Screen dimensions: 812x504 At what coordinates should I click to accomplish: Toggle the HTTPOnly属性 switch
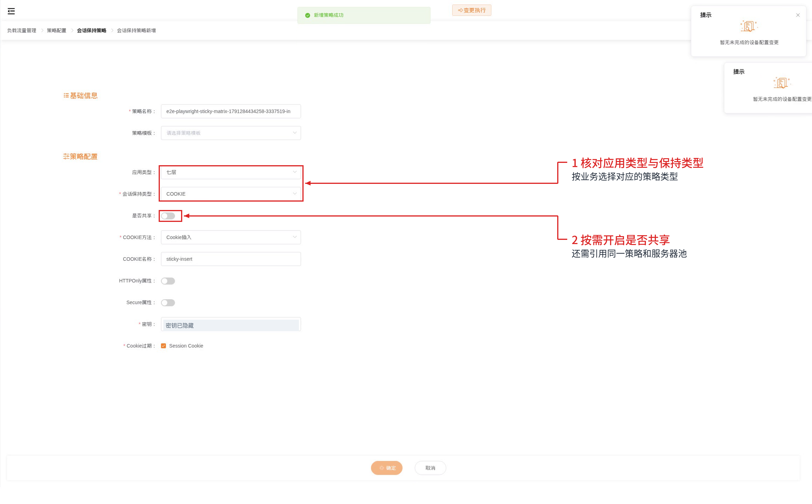pyautogui.click(x=168, y=281)
